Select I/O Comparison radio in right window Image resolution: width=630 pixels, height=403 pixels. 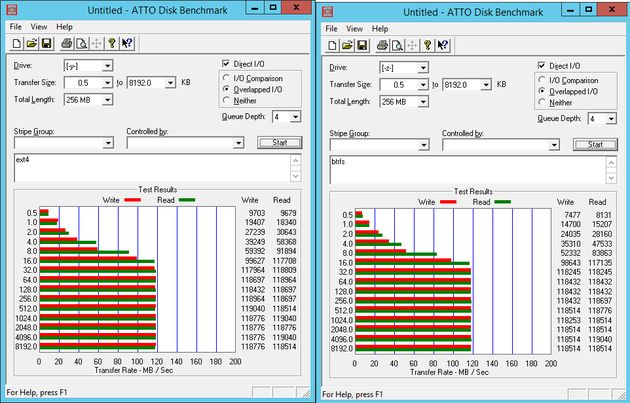(542, 80)
